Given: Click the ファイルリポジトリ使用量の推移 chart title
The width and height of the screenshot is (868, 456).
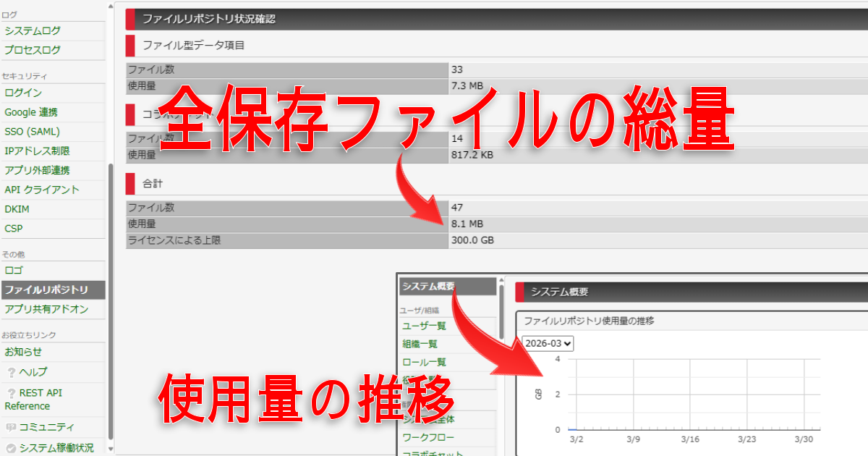Looking at the screenshot, I should pos(589,321).
